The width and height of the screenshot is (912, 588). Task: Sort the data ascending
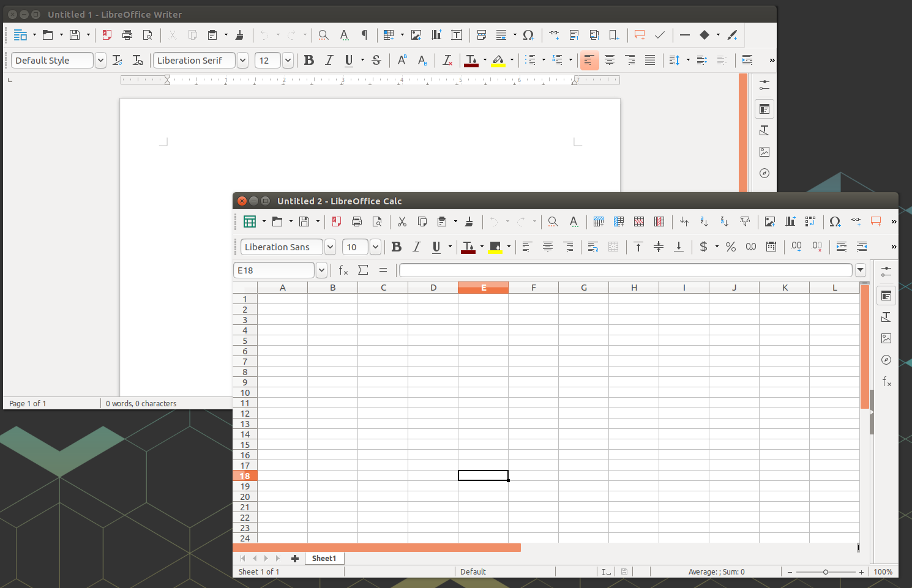pos(704,221)
